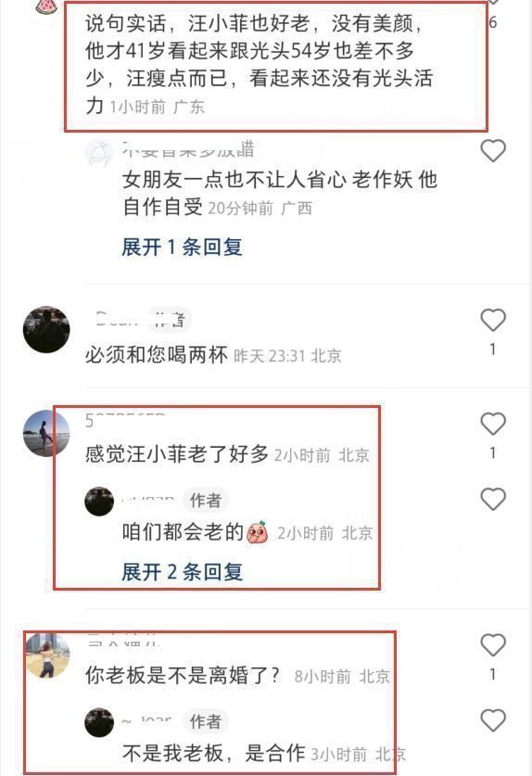The height and width of the screenshot is (776, 532).
Task: Tap 作者 badge above 不是我老板，是合作
Action: [x=206, y=721]
